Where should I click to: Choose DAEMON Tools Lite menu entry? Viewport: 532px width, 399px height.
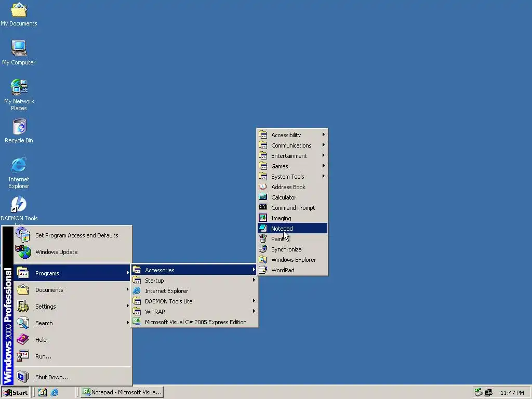click(x=194, y=301)
